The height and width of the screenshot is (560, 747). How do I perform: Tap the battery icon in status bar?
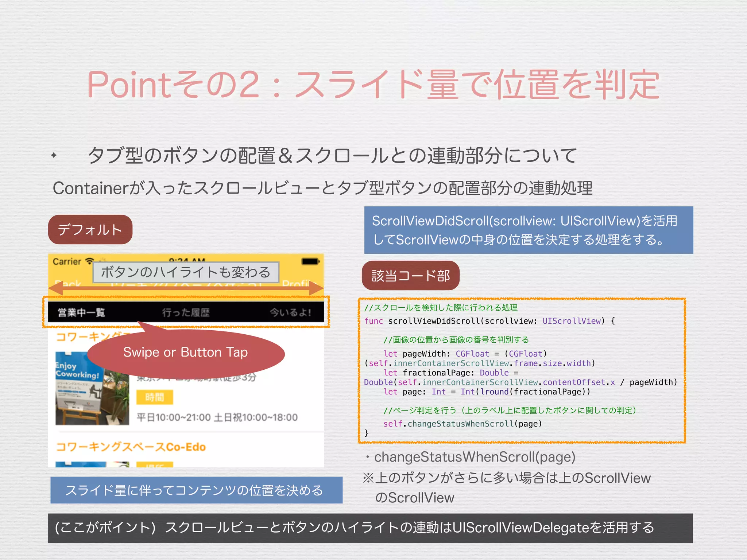pos(310,261)
